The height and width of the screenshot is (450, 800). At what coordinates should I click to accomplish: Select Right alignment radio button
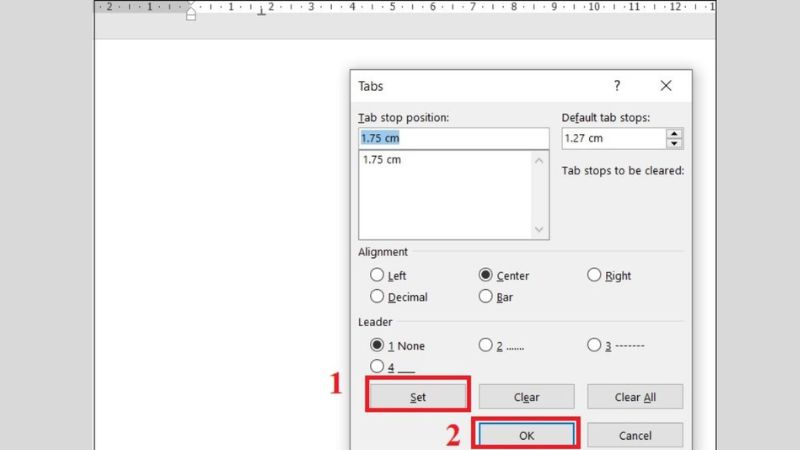point(594,275)
